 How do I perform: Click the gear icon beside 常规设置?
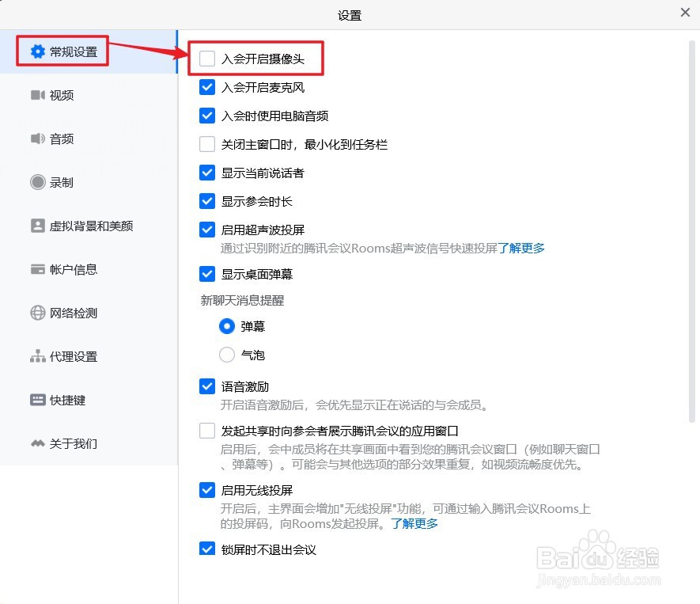(x=38, y=51)
